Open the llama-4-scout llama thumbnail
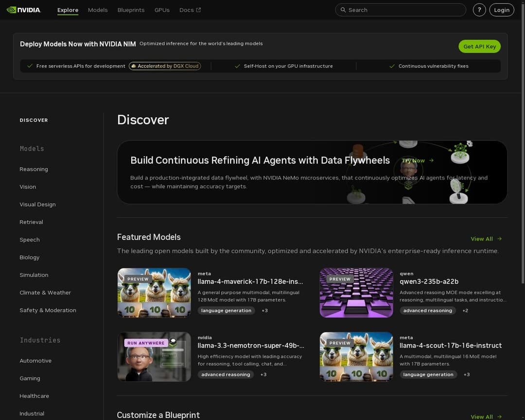Image resolution: width=525 pixels, height=420 pixels. coord(356,357)
